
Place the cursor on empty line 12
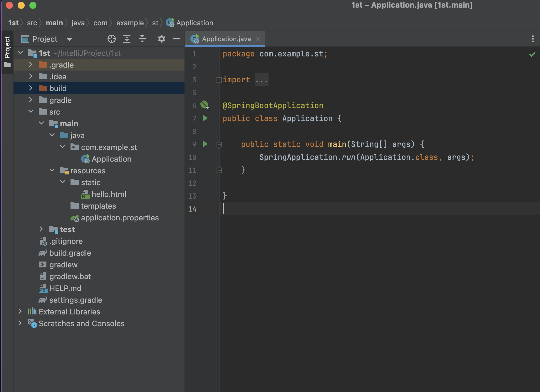click(379, 183)
